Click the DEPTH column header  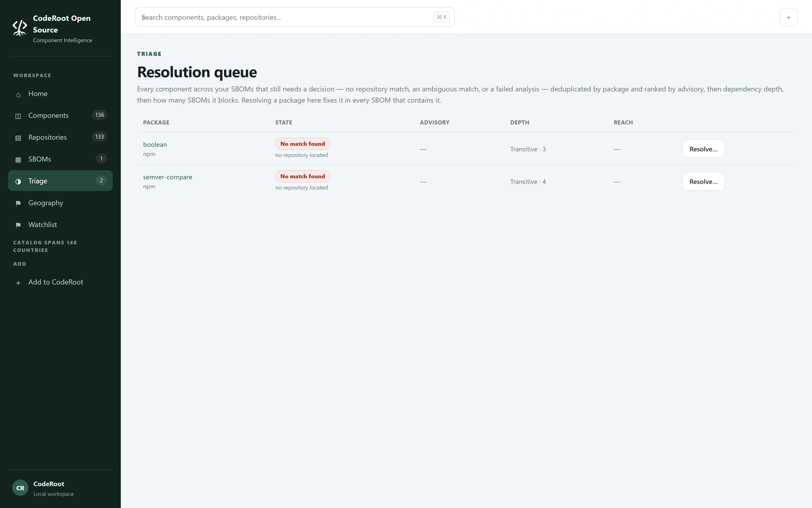[x=519, y=122]
